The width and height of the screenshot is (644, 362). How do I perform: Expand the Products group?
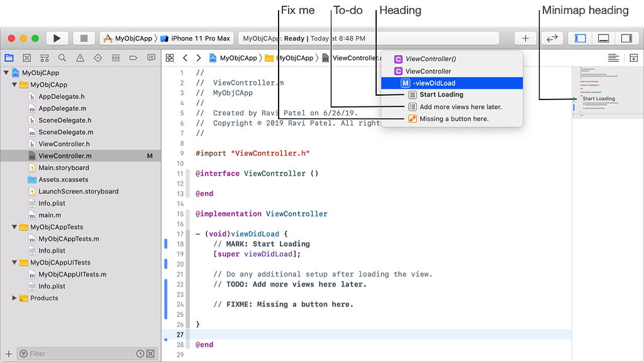click(14, 298)
